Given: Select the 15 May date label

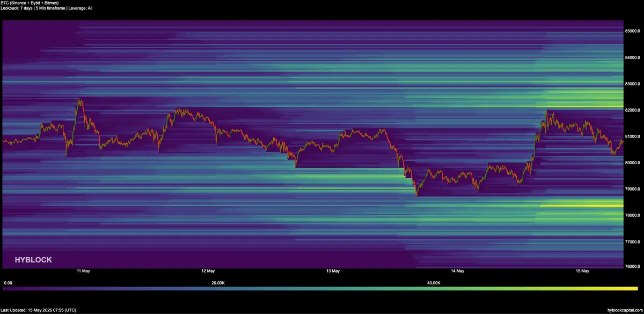Looking at the screenshot, I should tap(583, 271).
